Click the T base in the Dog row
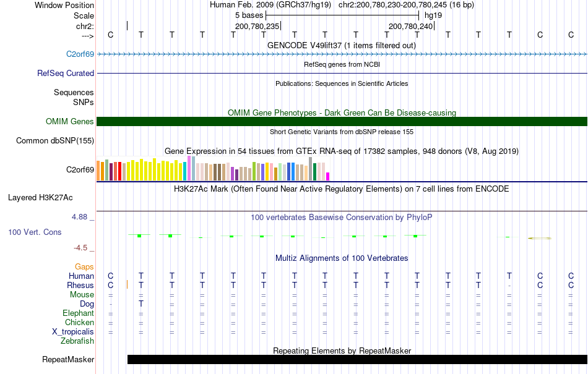Screen dimensions: 588x374 pyautogui.click(x=141, y=304)
